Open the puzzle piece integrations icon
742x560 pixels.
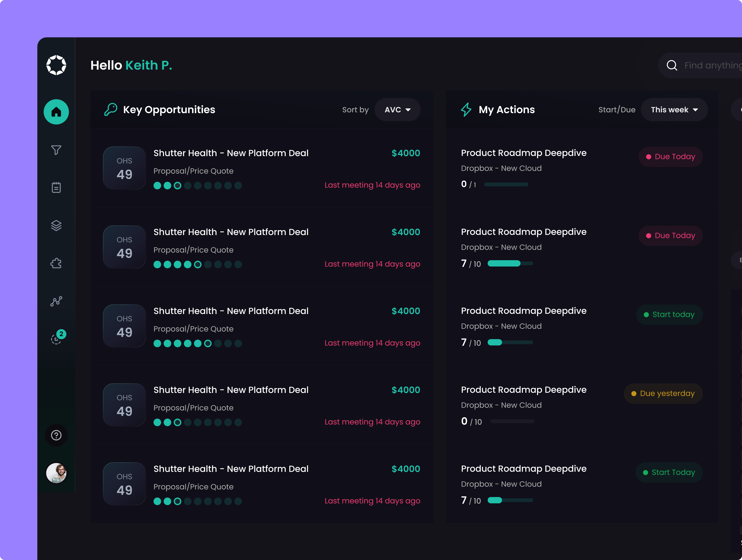tap(56, 263)
